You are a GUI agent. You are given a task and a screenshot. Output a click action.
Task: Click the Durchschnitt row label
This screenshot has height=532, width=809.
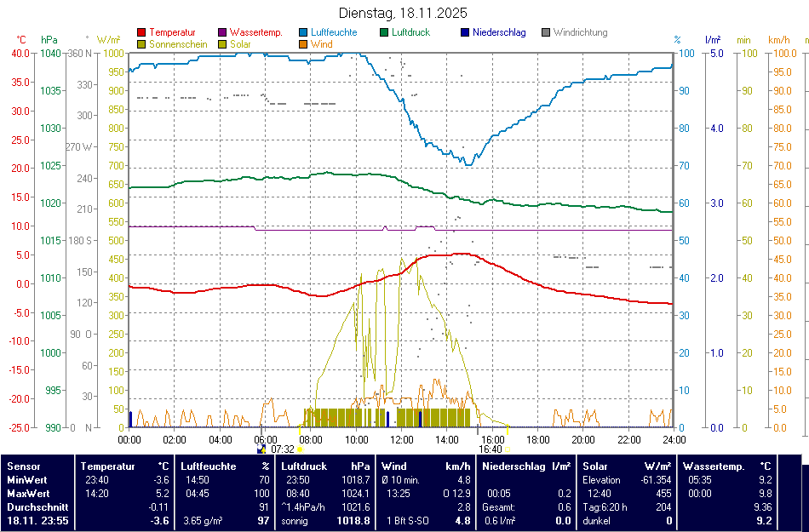pos(34,506)
